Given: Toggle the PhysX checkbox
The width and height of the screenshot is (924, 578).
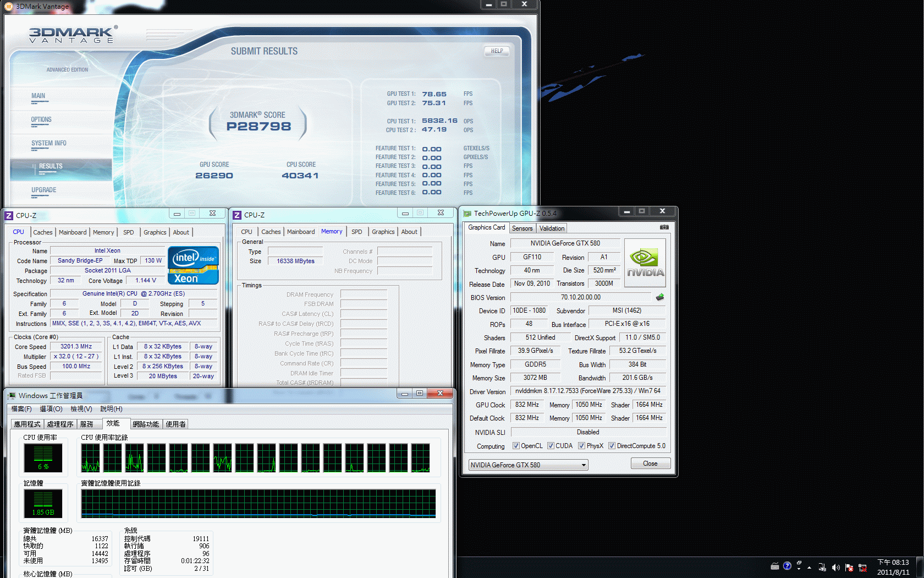Looking at the screenshot, I should (581, 446).
